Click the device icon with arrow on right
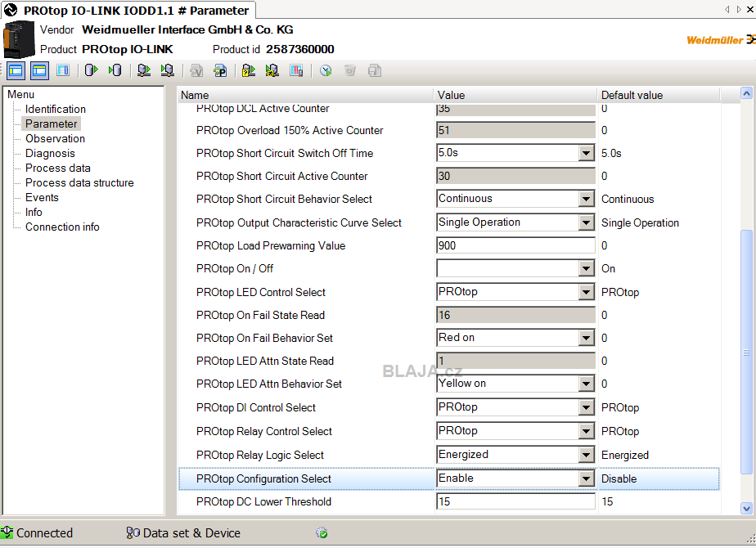Viewport: 756px width, 548px height. pos(144,71)
